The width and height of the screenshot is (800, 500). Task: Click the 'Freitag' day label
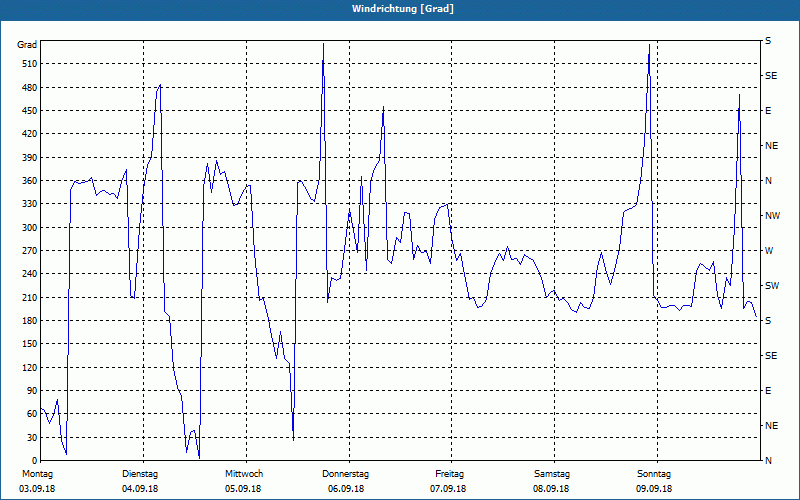[x=449, y=474]
